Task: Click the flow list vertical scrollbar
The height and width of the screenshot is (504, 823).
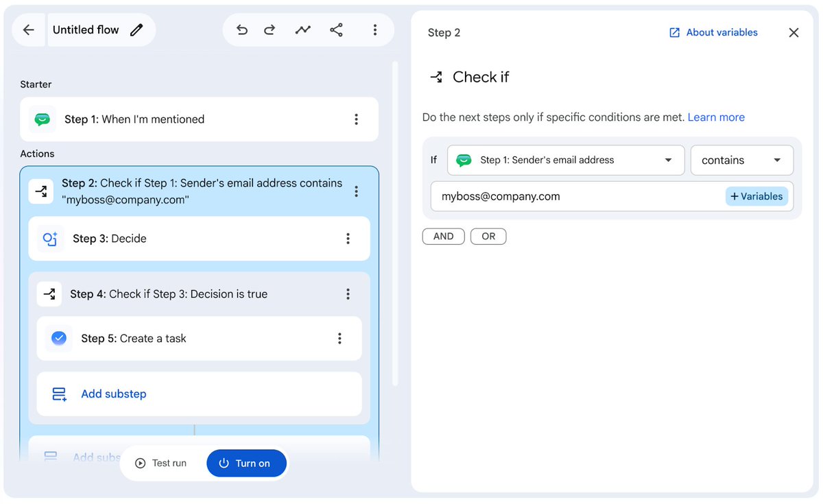Action: coord(395,223)
